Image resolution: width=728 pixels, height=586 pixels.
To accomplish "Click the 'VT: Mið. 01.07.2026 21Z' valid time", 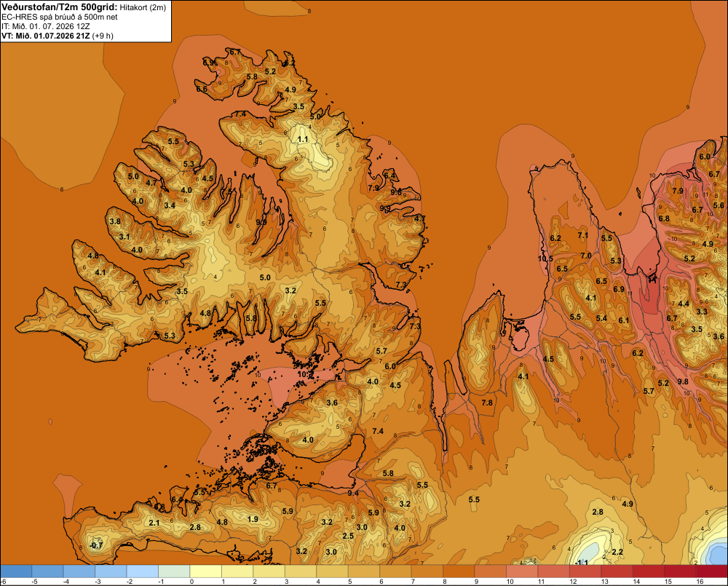I will 45,36.
